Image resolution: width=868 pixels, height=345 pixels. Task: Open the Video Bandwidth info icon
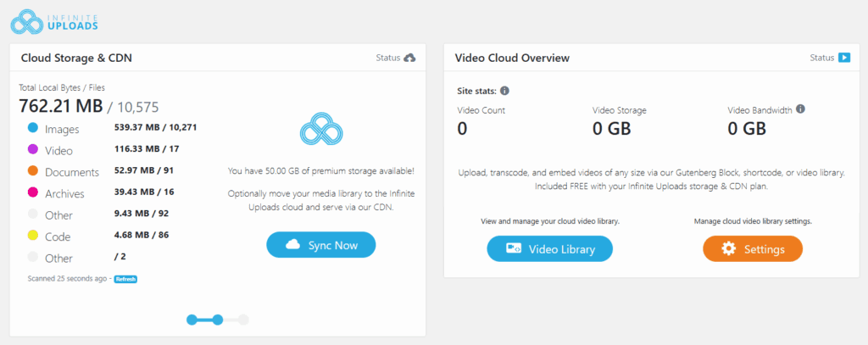tap(800, 109)
